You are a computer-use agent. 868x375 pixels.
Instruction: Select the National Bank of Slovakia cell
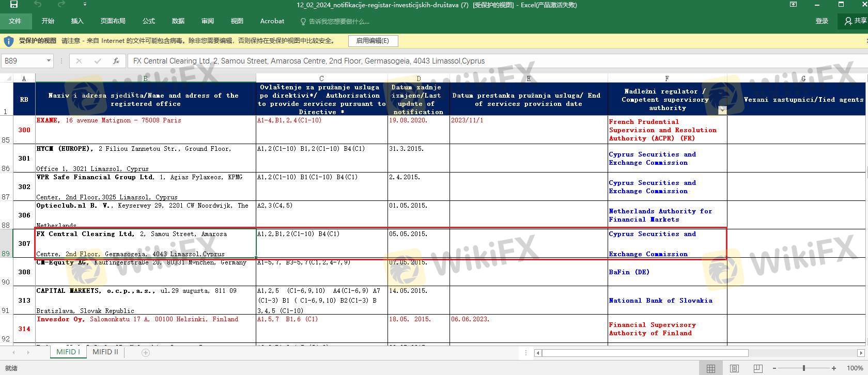[x=667, y=300]
